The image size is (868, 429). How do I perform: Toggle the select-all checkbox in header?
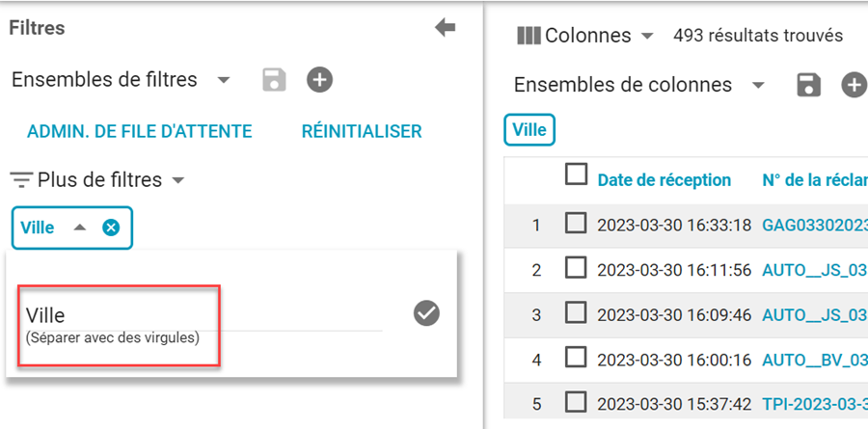tap(576, 174)
